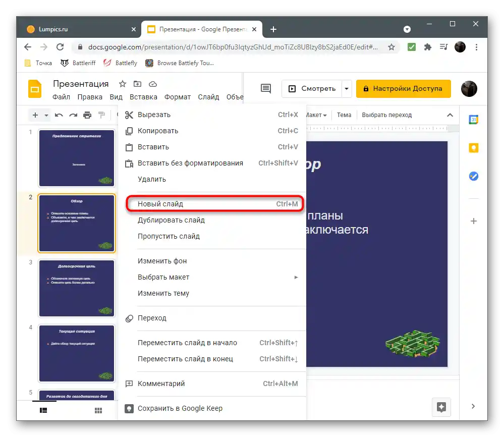Click the new slide plus icon in toolbar
This screenshot has height=437, width=504.
click(x=35, y=115)
